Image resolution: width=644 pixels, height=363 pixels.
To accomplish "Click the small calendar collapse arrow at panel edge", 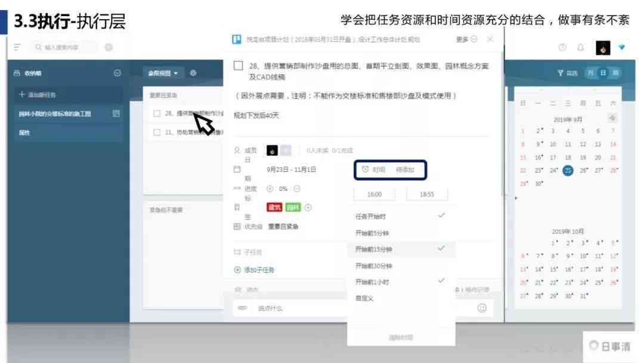I will pyautogui.click(x=516, y=198).
